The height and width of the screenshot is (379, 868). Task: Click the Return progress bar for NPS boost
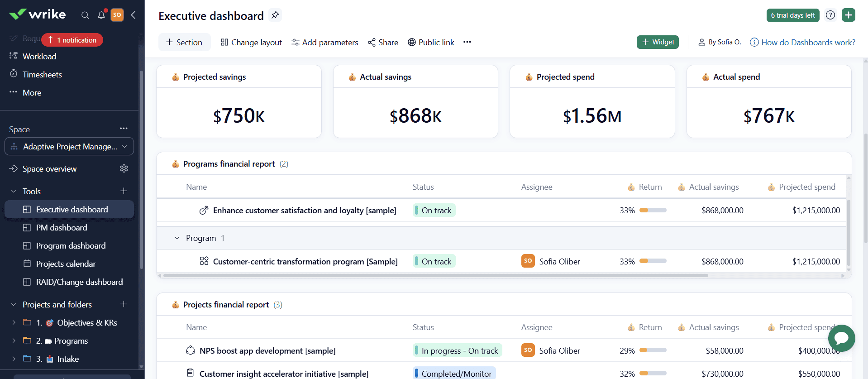(653, 350)
